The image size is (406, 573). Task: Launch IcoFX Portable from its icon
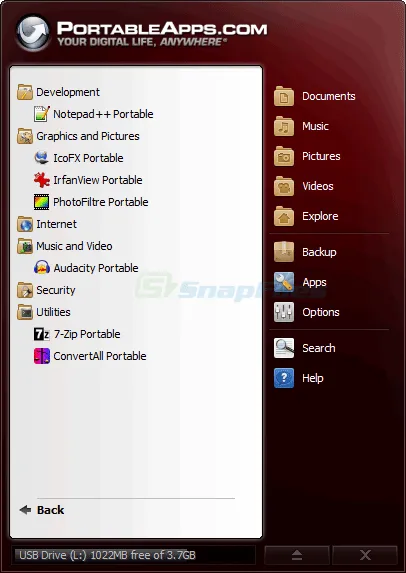42,158
